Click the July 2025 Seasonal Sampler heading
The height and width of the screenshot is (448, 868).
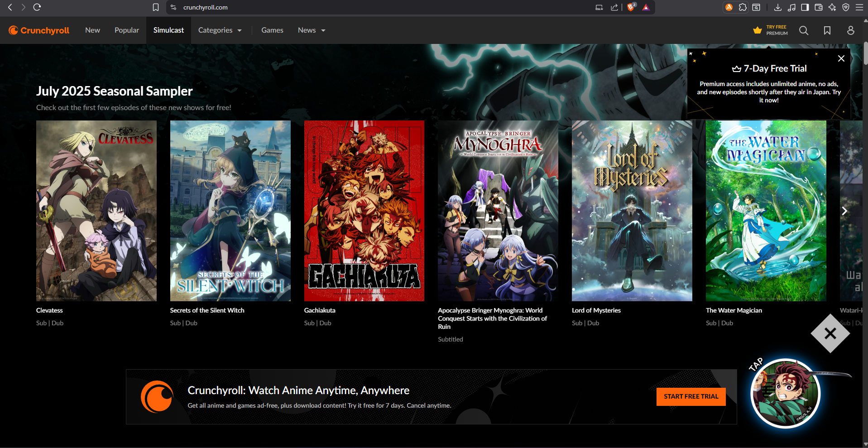(115, 91)
